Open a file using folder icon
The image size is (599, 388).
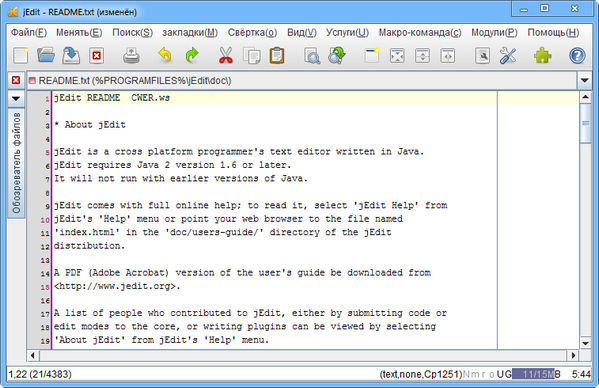(46, 56)
